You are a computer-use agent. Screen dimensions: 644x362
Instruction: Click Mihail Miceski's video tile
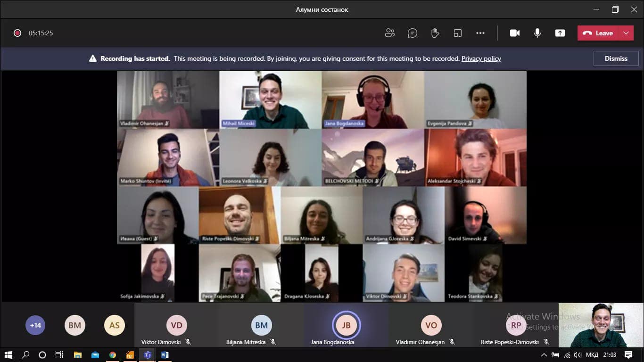(x=270, y=99)
